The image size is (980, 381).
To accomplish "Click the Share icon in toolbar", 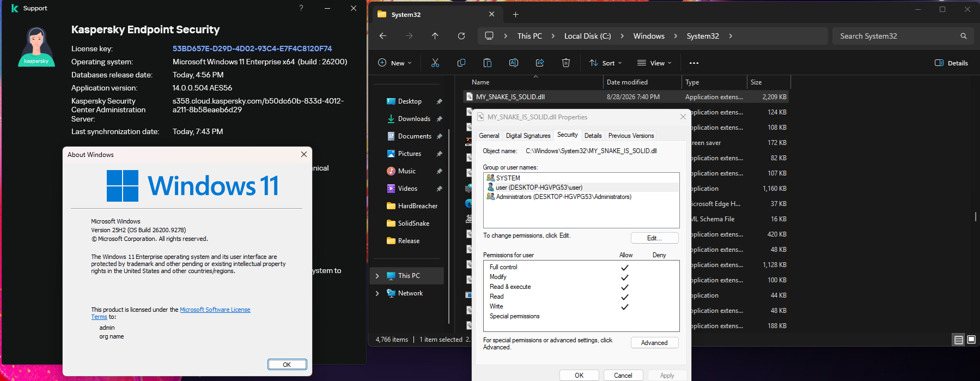I will coord(539,63).
